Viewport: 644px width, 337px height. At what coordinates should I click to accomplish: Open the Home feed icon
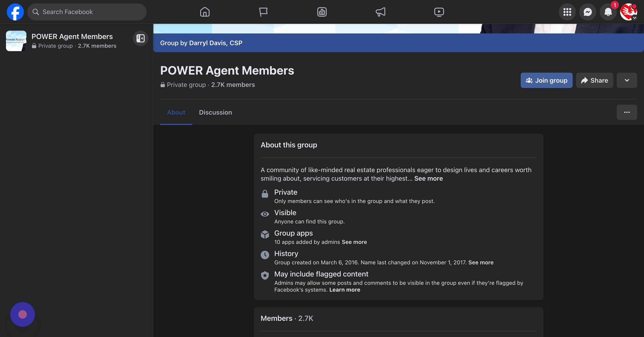pyautogui.click(x=205, y=12)
